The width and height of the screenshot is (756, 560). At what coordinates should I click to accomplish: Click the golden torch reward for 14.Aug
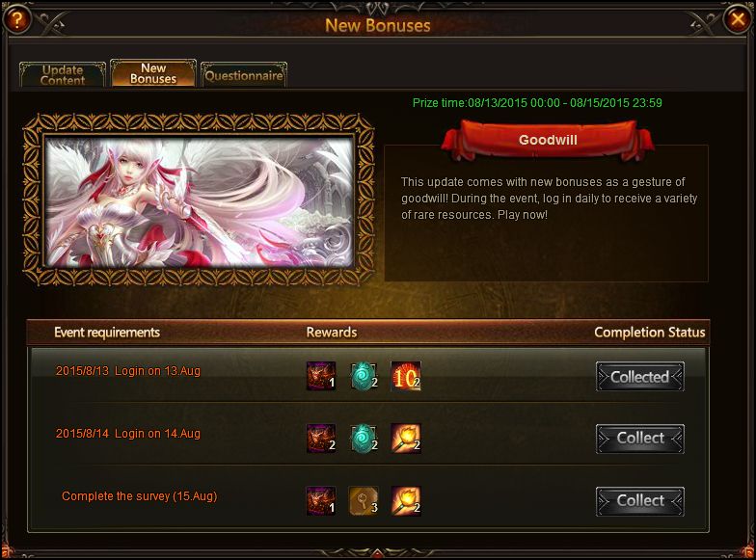406,439
